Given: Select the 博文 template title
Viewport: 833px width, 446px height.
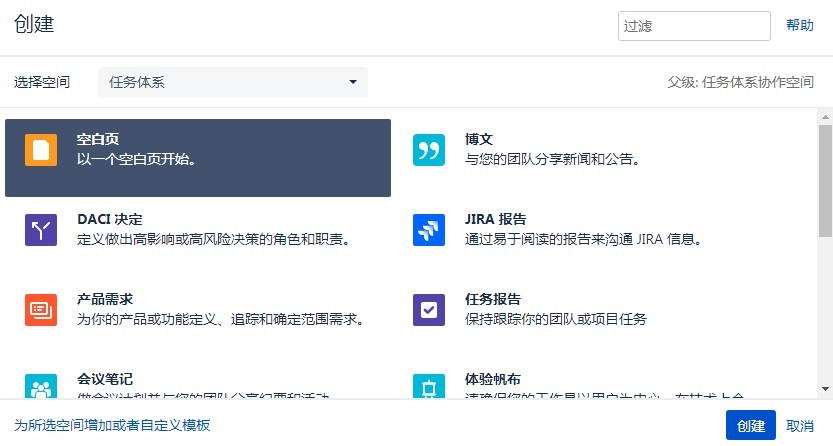Looking at the screenshot, I should [x=479, y=140].
